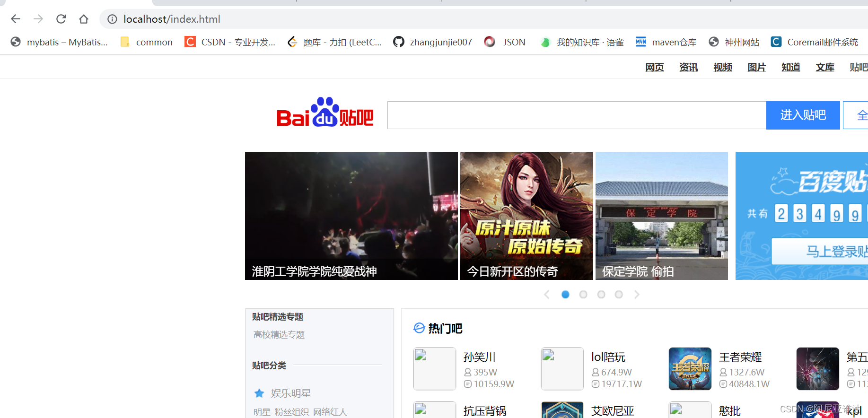Open the 明星 subcategory link
The height and width of the screenshot is (418, 868).
click(x=262, y=412)
